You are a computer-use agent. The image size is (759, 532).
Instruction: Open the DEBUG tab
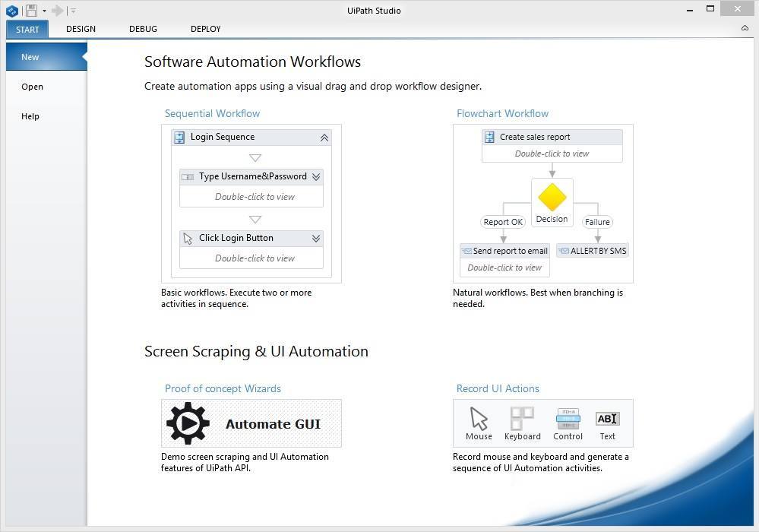point(143,29)
